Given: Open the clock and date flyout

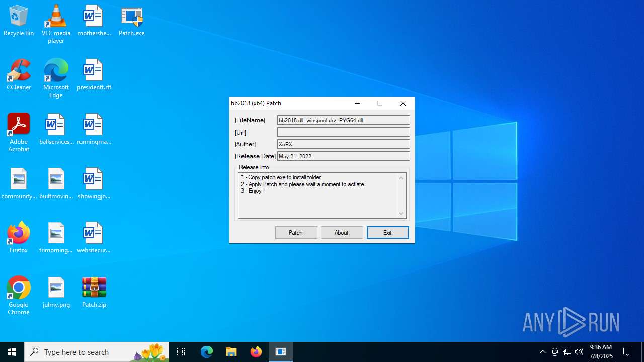Looking at the screenshot, I should (601, 352).
